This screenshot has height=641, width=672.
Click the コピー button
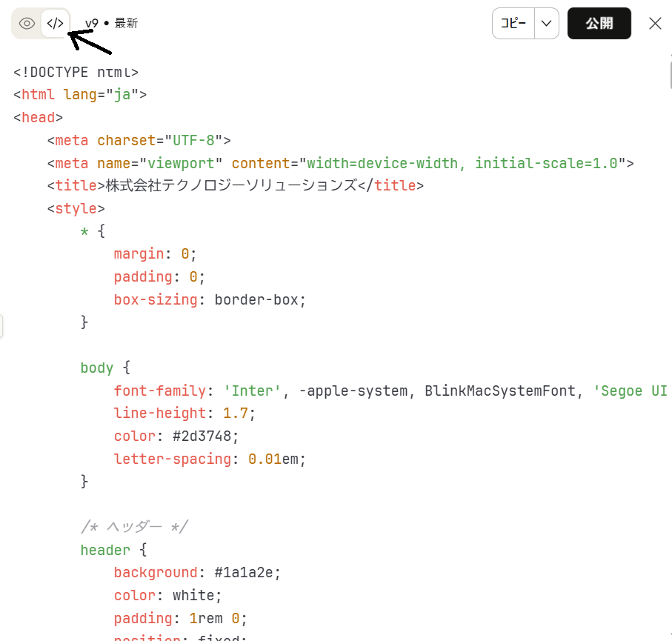click(513, 23)
